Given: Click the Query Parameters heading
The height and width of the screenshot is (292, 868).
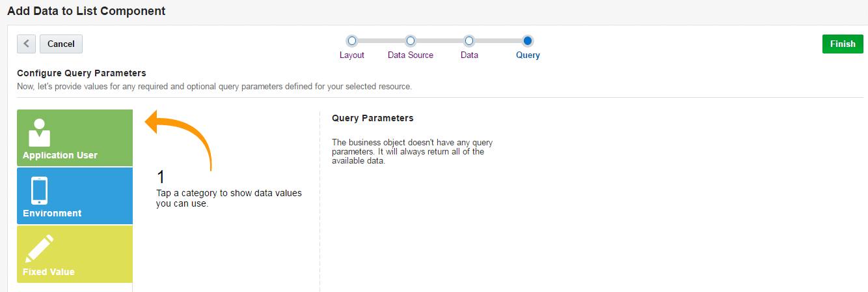Looking at the screenshot, I should (x=372, y=118).
